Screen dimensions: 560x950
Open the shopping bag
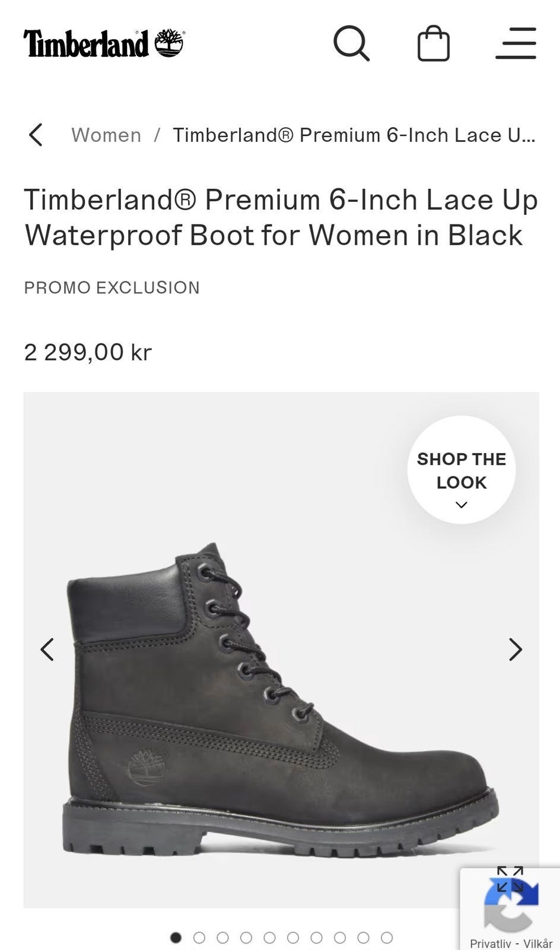pyautogui.click(x=434, y=43)
